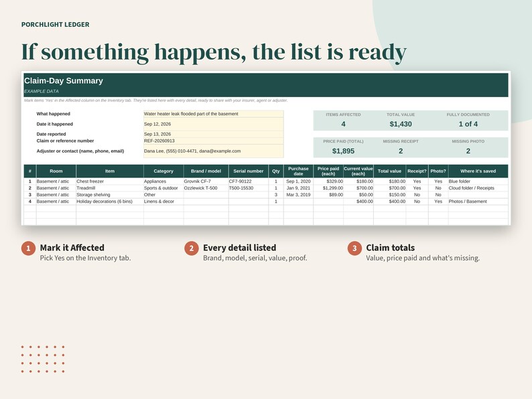532x399 pixels.
Task: Click the 'Holiday decorations (6 bins)' cell
Action: (x=110, y=202)
